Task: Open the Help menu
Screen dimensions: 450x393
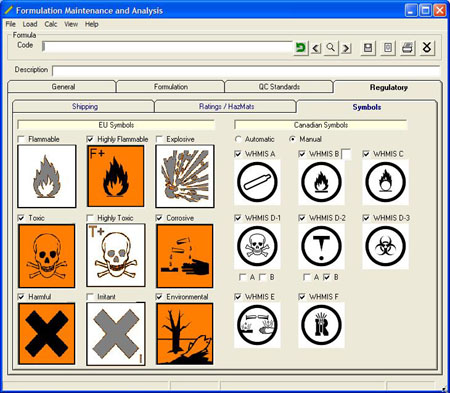Action: pos(92,24)
